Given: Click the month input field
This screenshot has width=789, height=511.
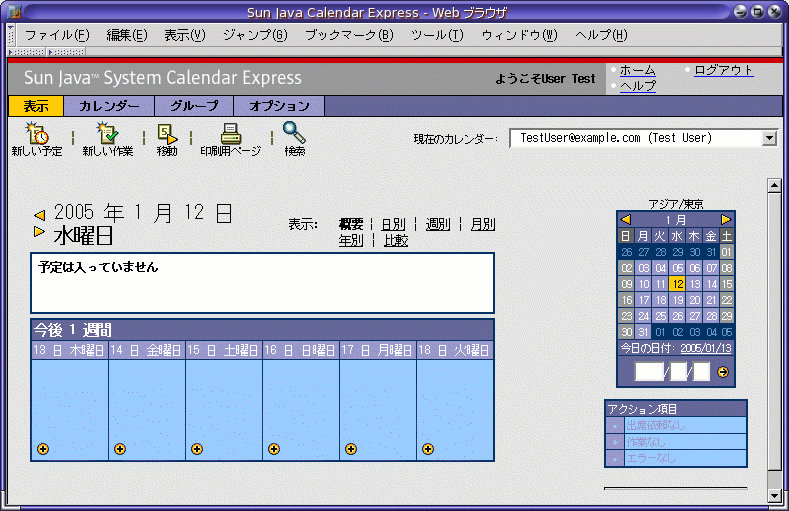Looking at the screenshot, I should point(678,372).
